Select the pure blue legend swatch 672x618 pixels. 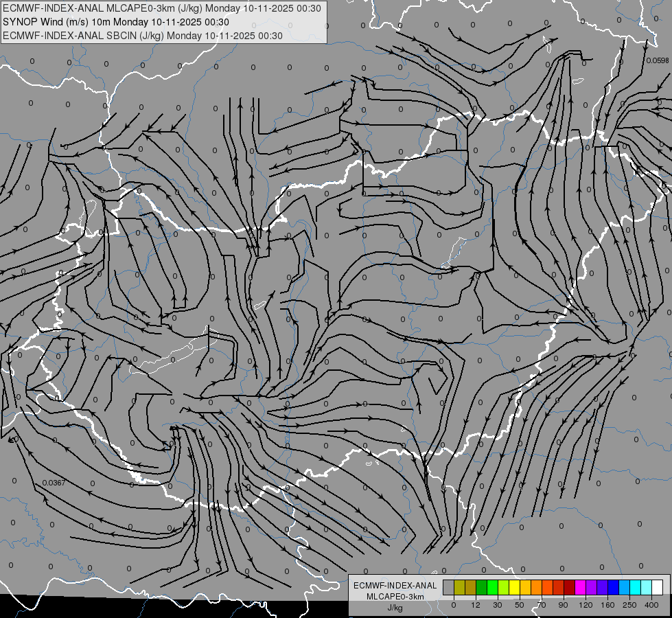613,588
